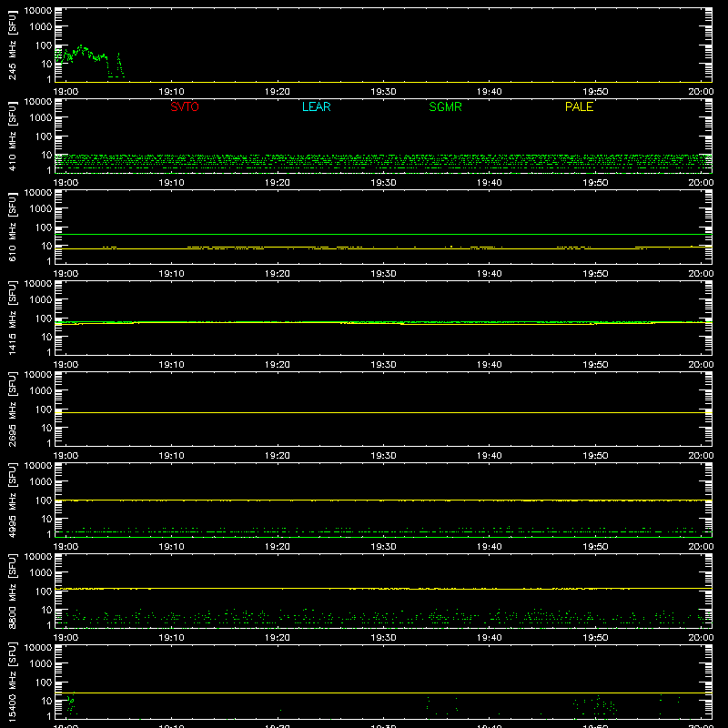Click 19:10 tick below the 245 MHz panel
The image size is (728, 728).
(x=171, y=92)
